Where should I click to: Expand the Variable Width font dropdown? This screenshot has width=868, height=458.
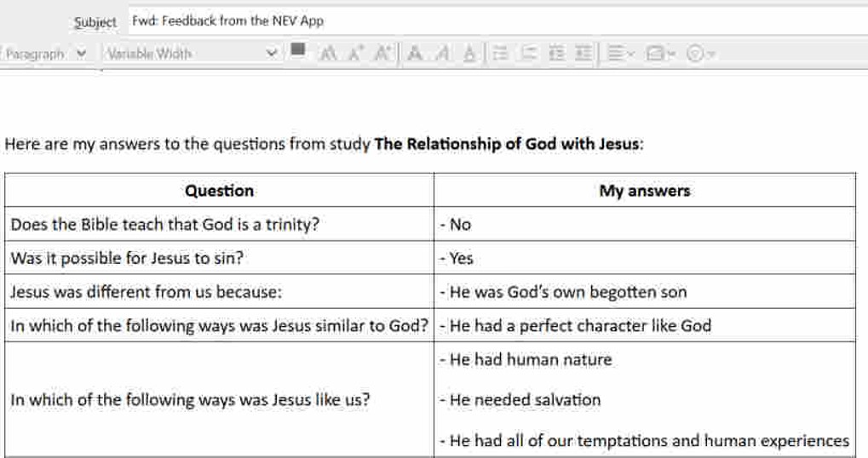tap(192, 54)
